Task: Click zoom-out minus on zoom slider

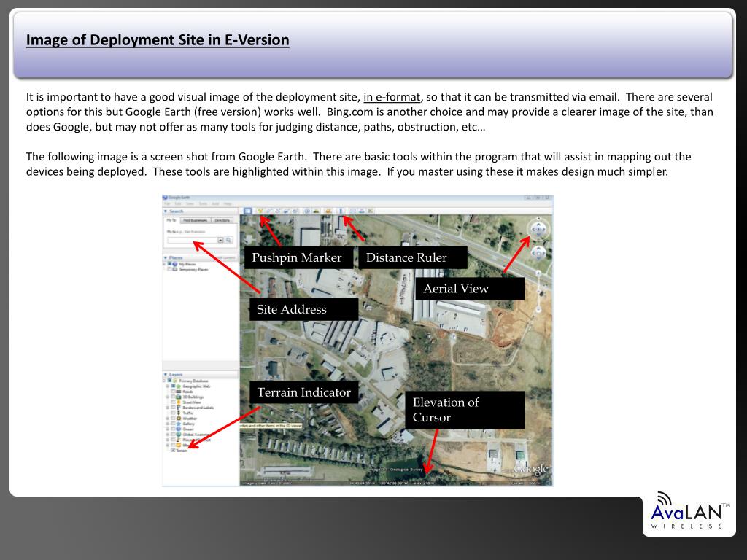Action: pyautogui.click(x=539, y=309)
